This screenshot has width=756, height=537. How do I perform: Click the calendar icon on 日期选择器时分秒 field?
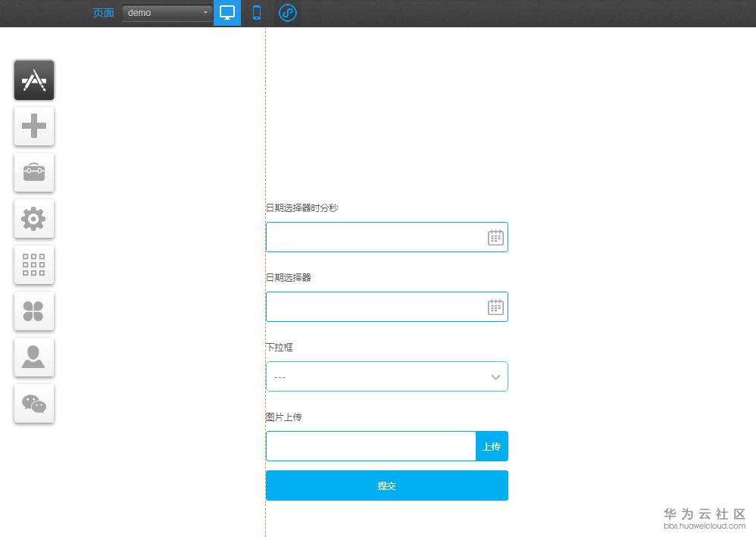(x=495, y=236)
